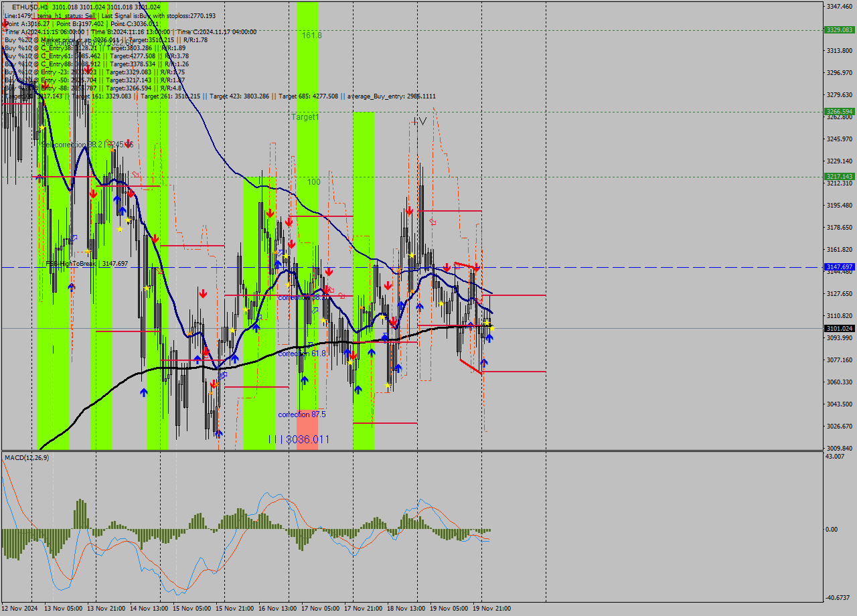Click the green 3217.143 price tag
This screenshot has width=857, height=616.
839,176
